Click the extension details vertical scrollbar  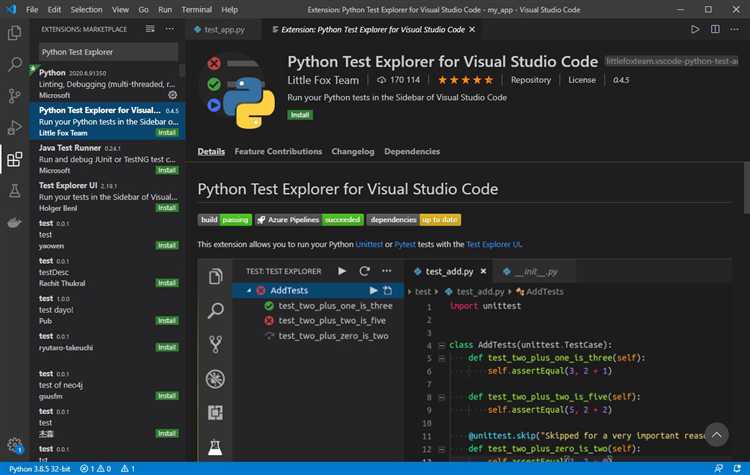747,188
